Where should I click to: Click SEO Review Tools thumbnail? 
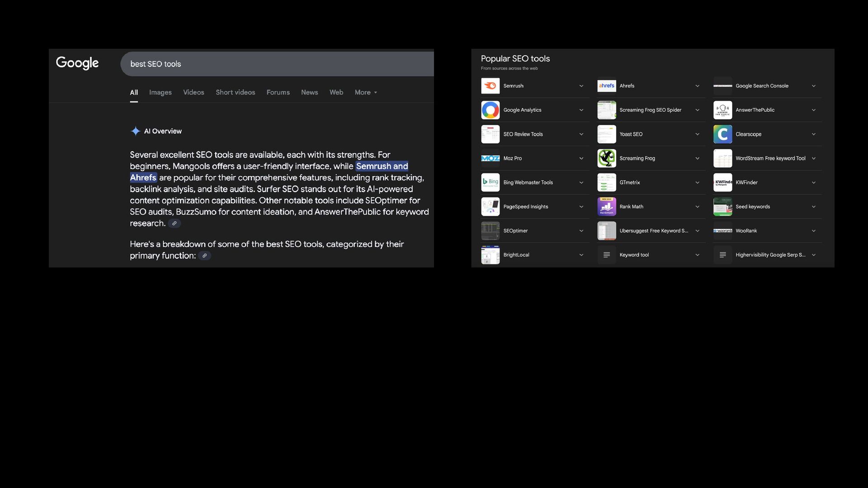click(x=491, y=134)
